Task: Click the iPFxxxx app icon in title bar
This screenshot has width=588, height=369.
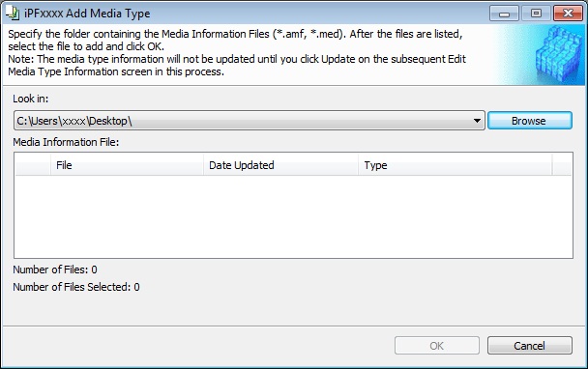Action: point(13,14)
